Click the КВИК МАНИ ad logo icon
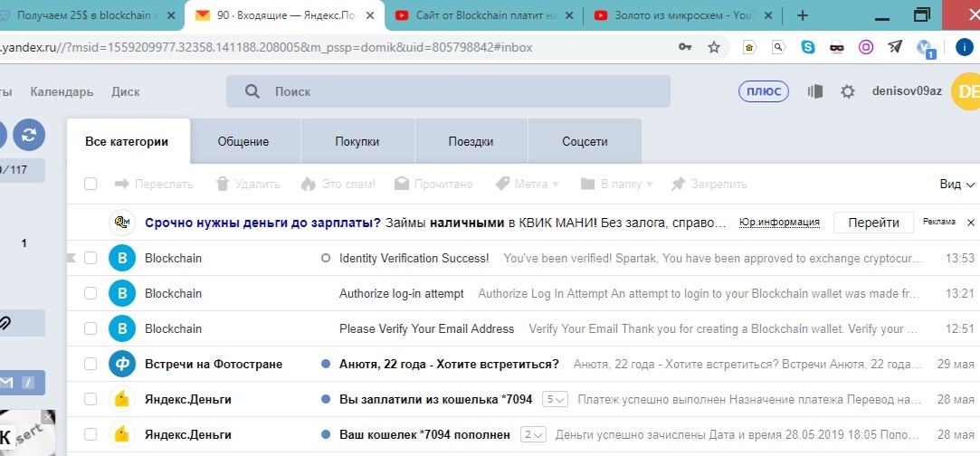This screenshot has height=456, width=980. pyautogui.click(x=122, y=223)
